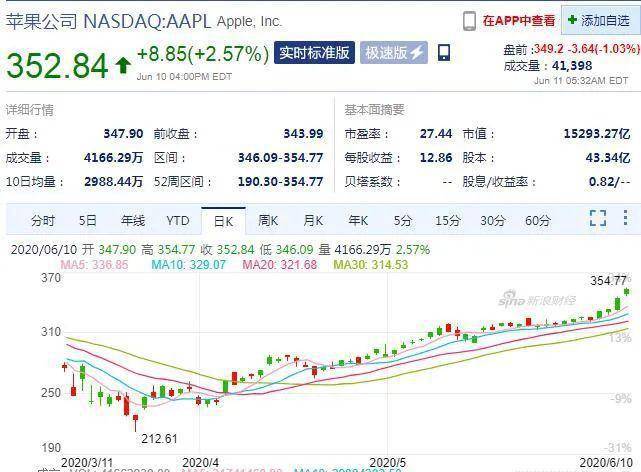Select the 30分 interval tab
641x472 pixels.
(x=493, y=221)
